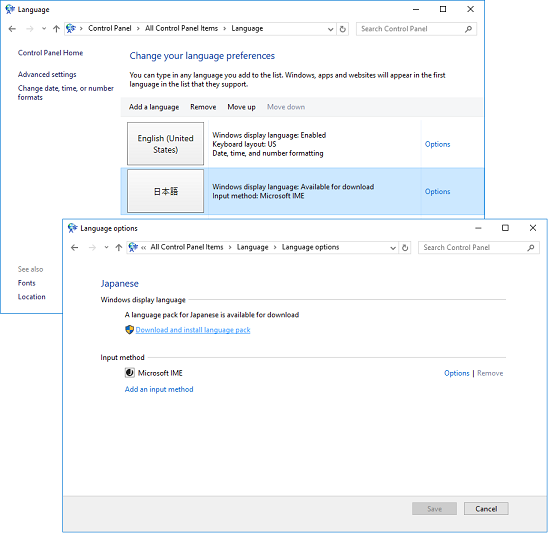Click Language breadcrumb in Language options window

pyautogui.click(x=252, y=247)
